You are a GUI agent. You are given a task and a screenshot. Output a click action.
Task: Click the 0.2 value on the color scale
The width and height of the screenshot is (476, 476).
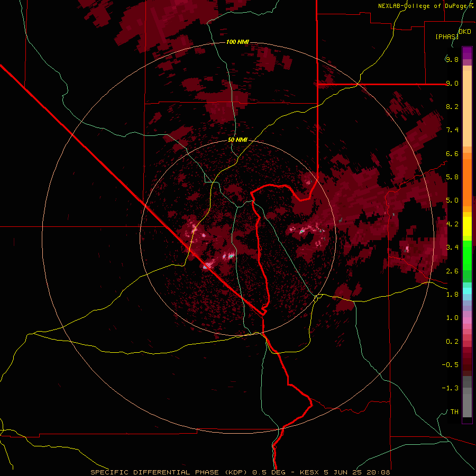coord(452,341)
